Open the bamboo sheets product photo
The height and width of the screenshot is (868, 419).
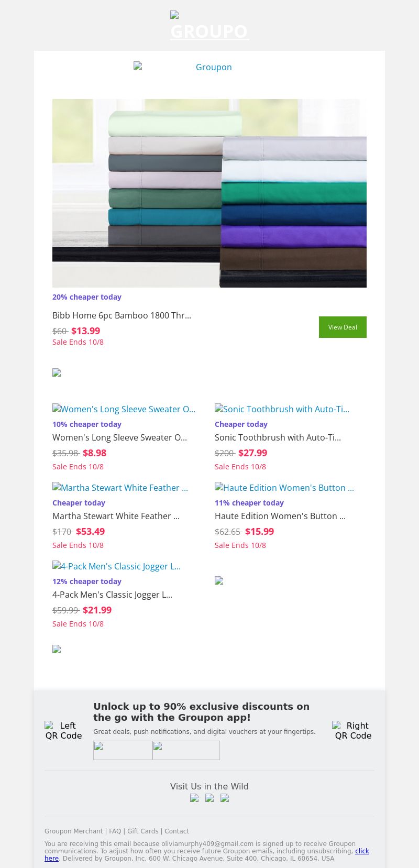click(210, 193)
